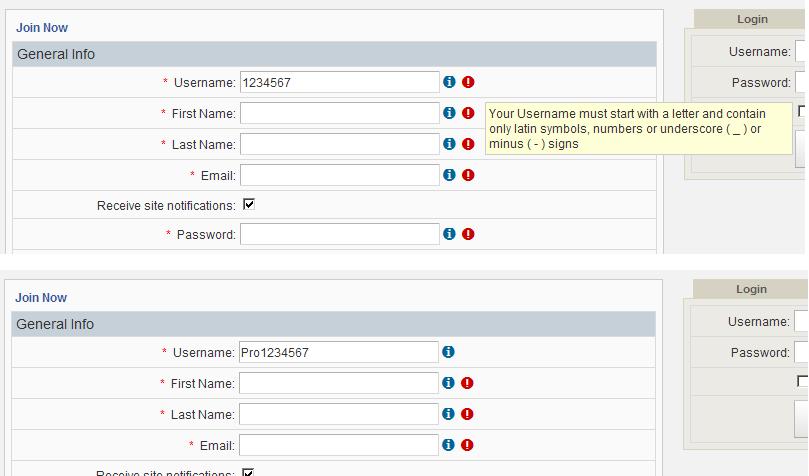Click red error icon next to Password field
Viewport: 809px width, 476px height.
[468, 234]
